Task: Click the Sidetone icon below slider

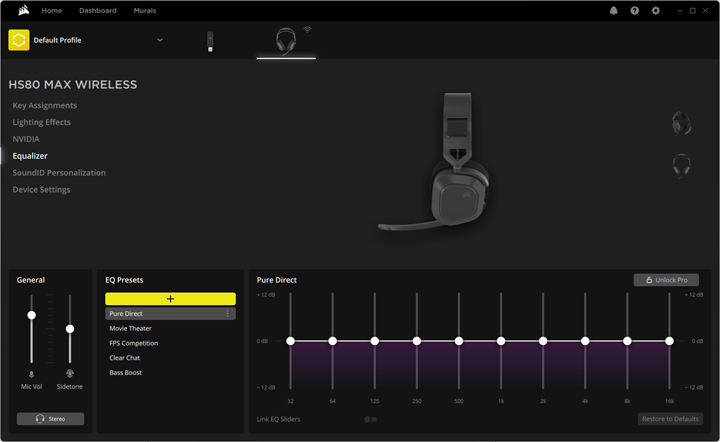Action: (70, 374)
